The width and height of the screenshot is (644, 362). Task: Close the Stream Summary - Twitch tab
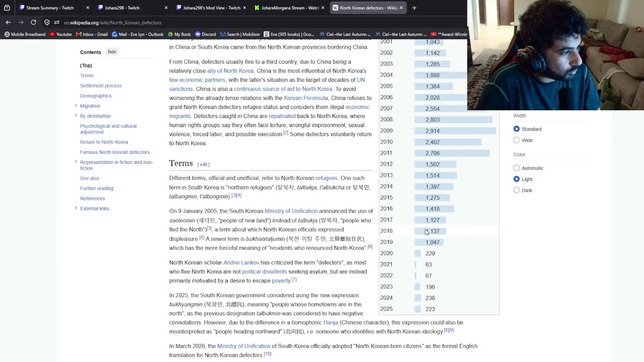pos(88,8)
